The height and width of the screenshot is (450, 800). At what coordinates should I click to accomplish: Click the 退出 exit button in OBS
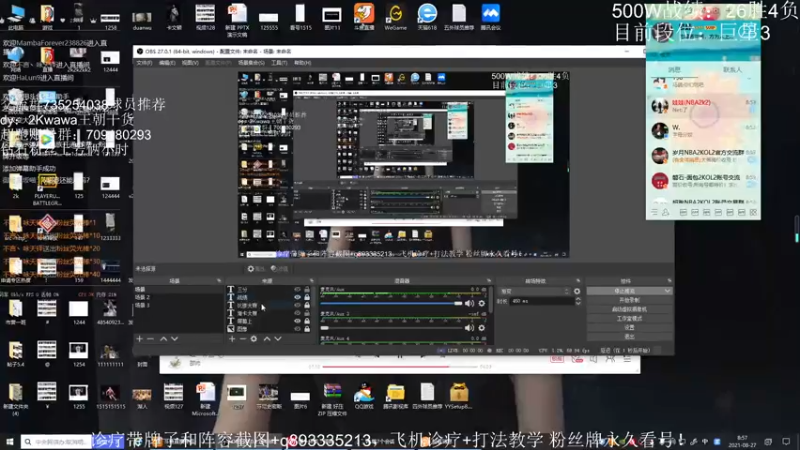click(x=629, y=337)
